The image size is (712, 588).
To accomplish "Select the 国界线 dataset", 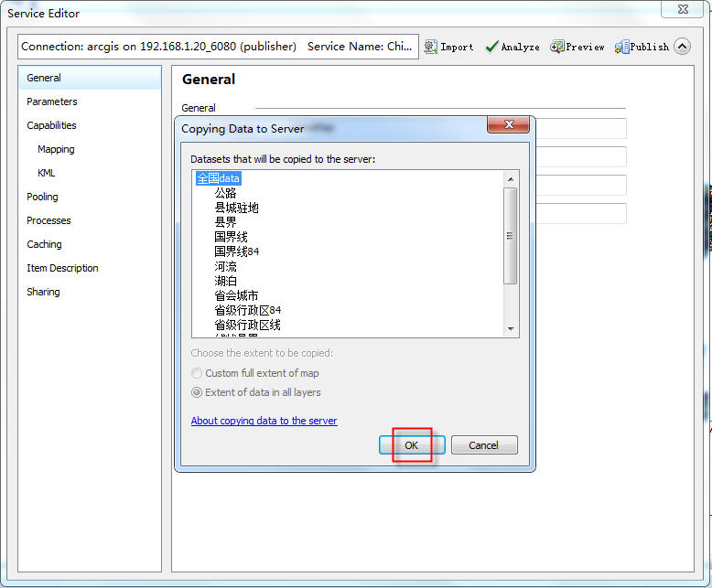I will coord(231,237).
